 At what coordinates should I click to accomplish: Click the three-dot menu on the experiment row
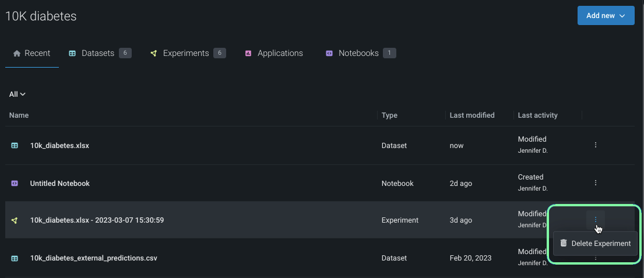tap(596, 220)
